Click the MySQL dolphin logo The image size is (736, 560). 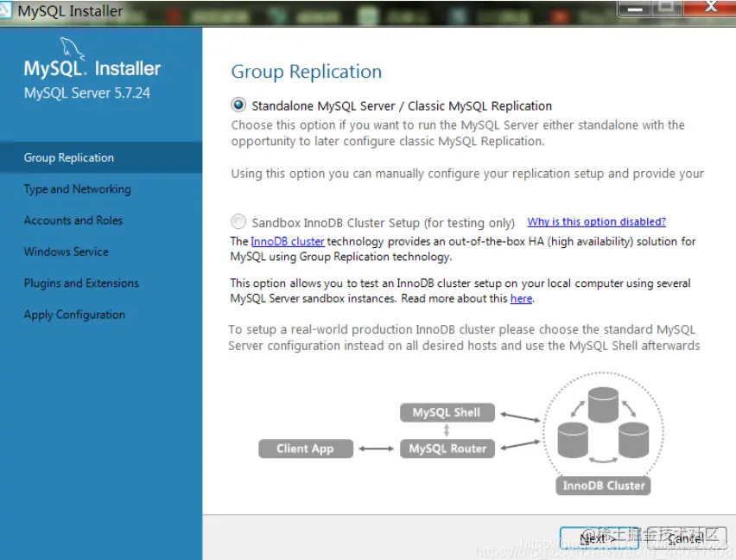72,48
